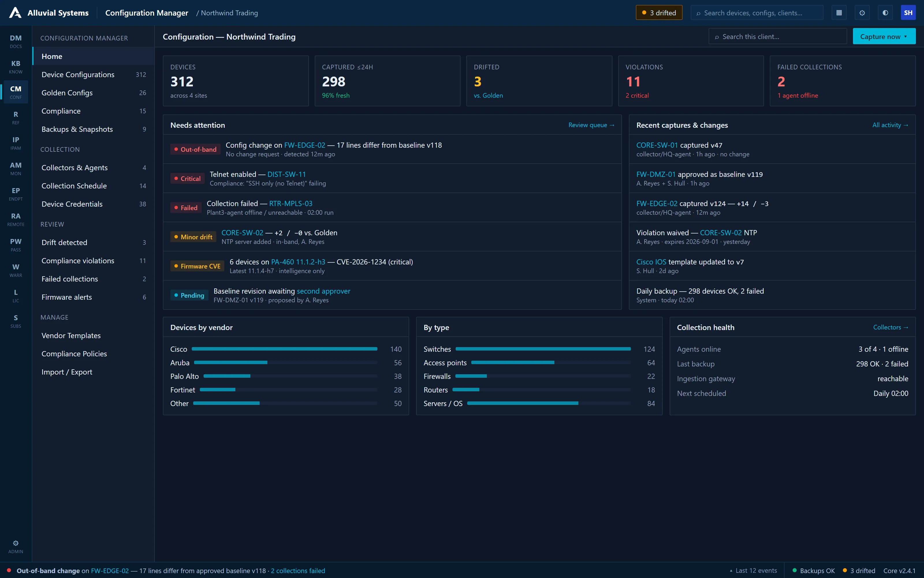Open the DM Docs module in rail

(16, 41)
